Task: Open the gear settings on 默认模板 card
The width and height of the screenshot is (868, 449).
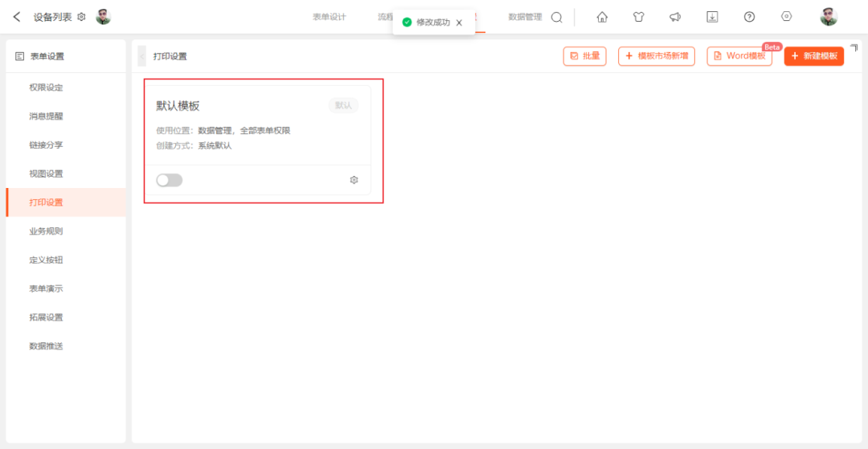Action: [354, 180]
